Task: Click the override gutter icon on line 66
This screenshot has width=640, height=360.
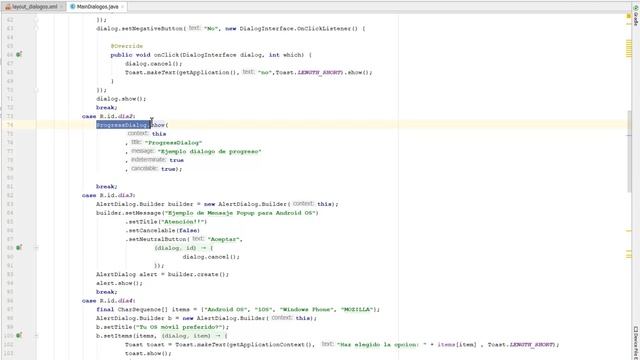Action: pyautogui.click(x=19, y=55)
